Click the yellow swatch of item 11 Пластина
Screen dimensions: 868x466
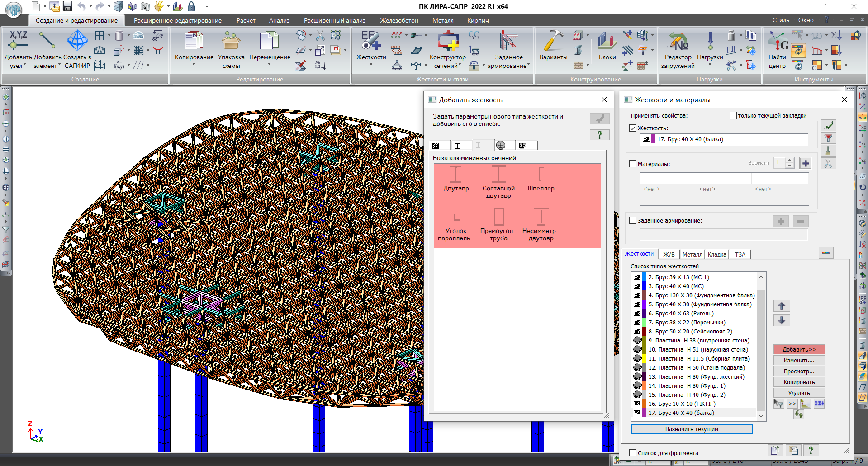(644, 359)
